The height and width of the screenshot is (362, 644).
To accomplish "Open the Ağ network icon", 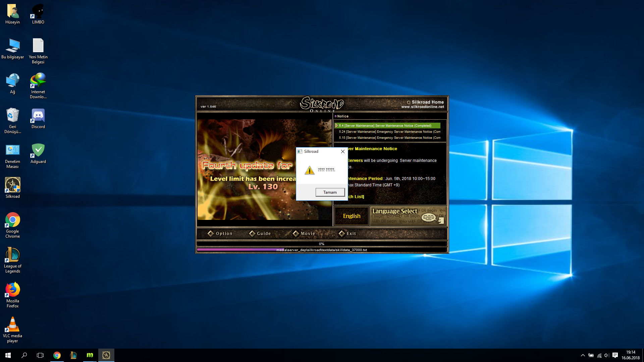I will (12, 84).
